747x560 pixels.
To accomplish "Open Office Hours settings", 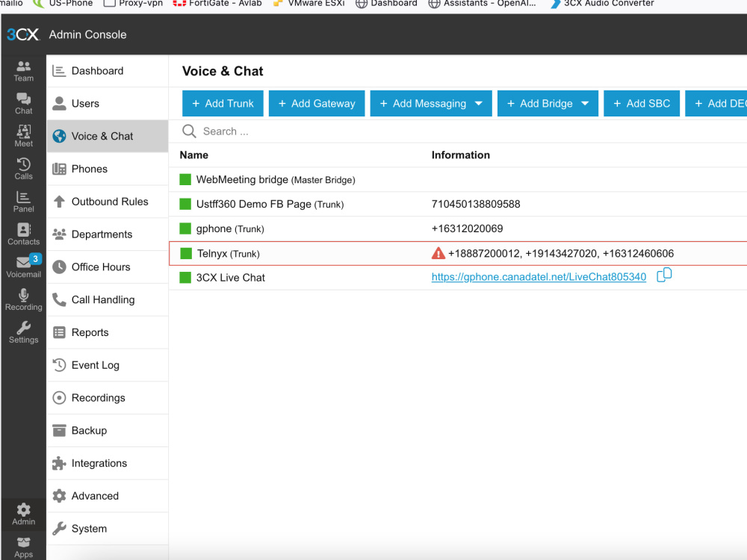I will point(107,267).
